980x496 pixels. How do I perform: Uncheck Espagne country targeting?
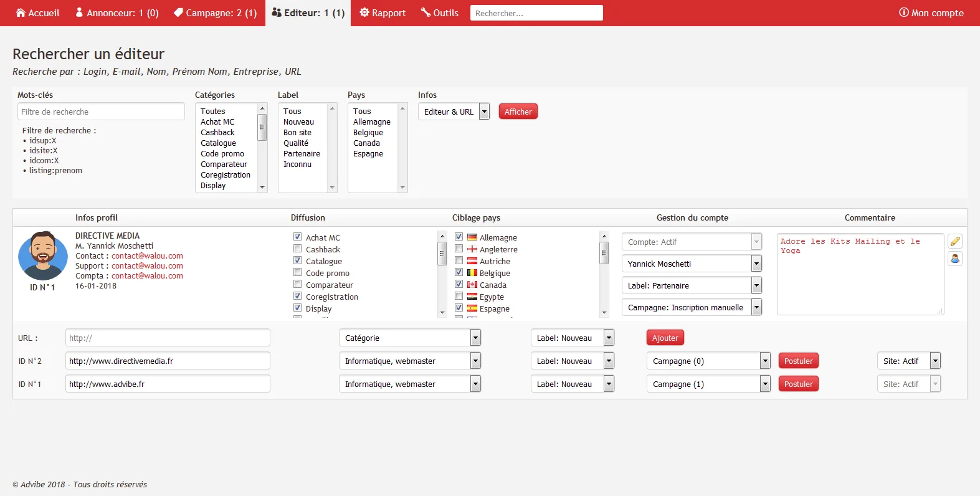click(x=459, y=308)
